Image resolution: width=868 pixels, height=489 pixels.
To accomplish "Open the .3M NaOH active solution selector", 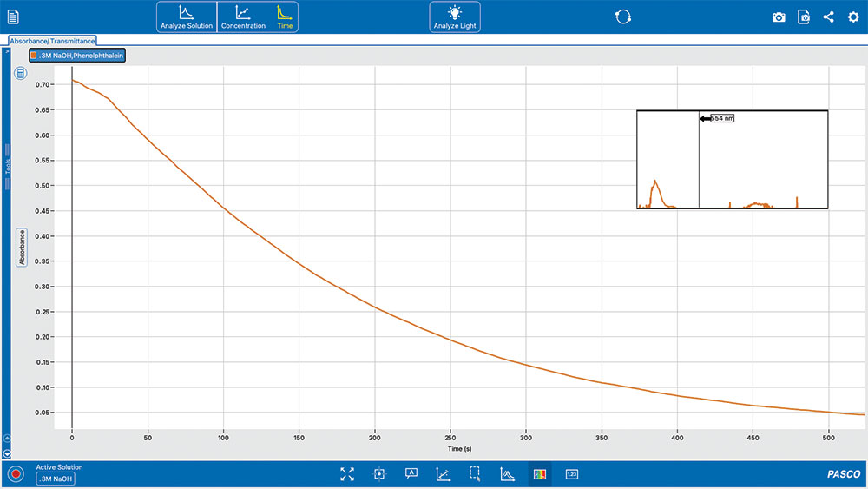I will click(x=56, y=479).
